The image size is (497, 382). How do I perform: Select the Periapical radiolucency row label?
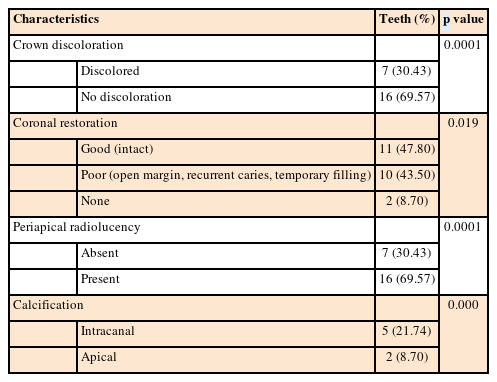click(192, 230)
